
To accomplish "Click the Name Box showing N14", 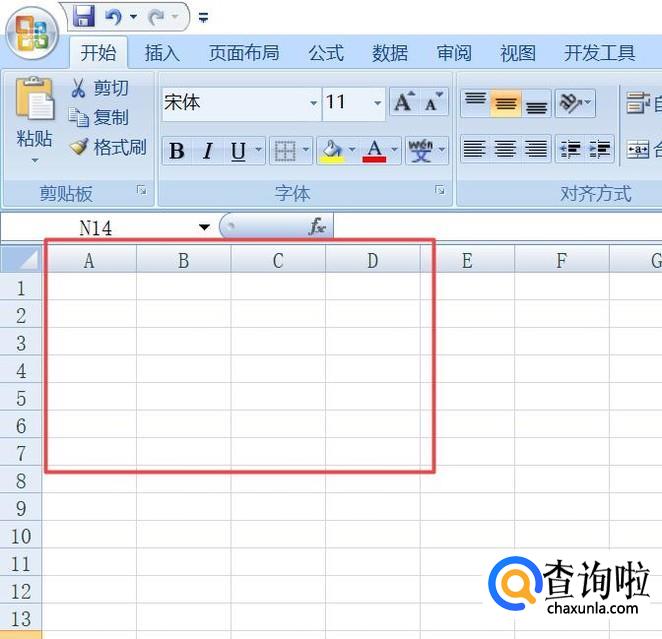I will point(96,228).
